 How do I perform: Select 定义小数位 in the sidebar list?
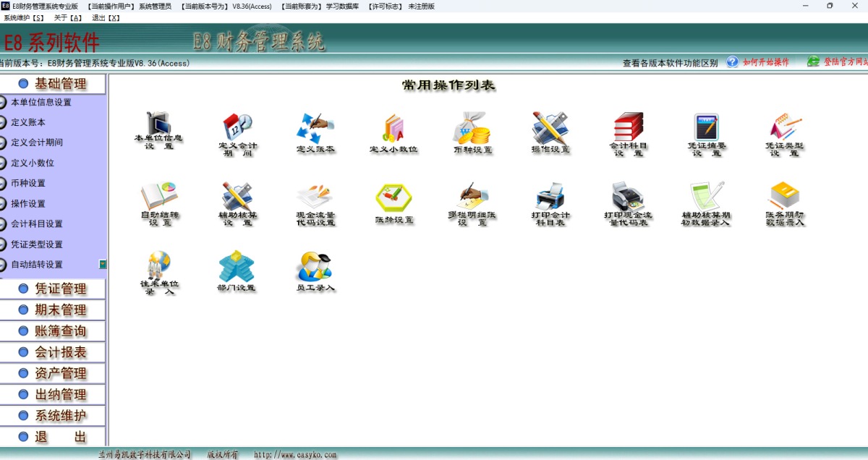[x=33, y=163]
